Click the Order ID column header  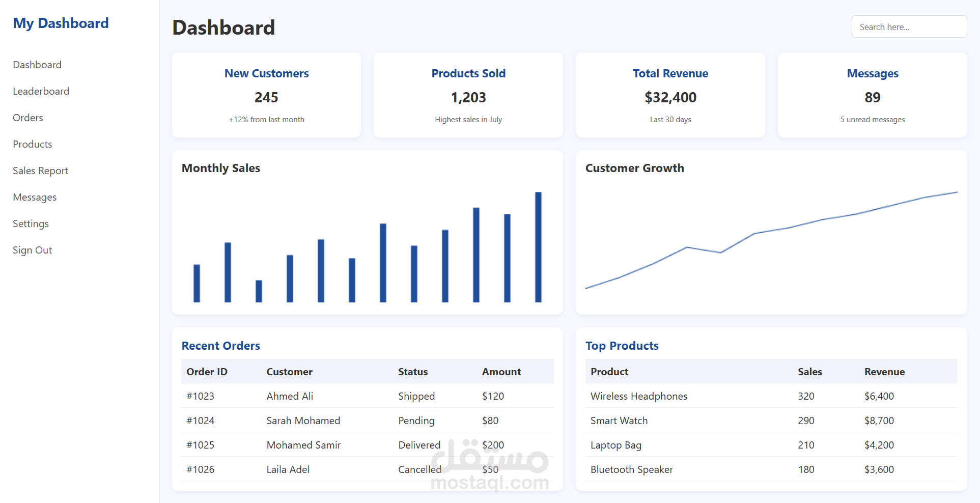[x=207, y=372]
